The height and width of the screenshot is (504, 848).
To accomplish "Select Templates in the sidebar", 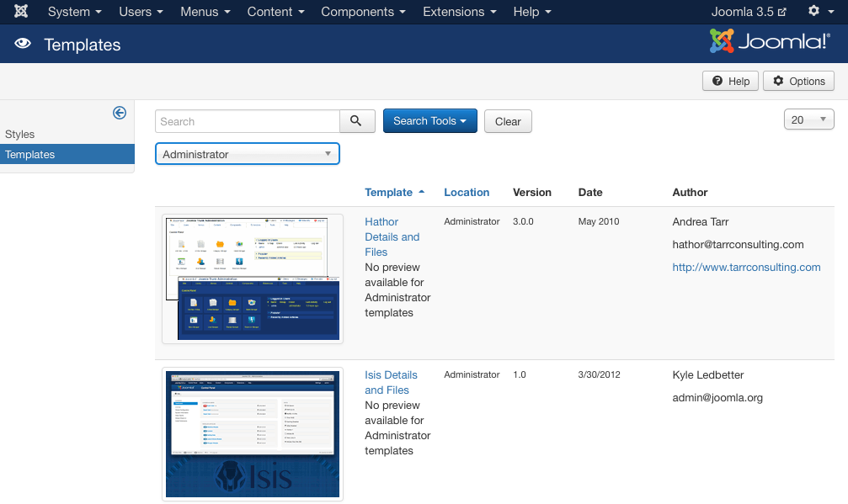I will [67, 155].
